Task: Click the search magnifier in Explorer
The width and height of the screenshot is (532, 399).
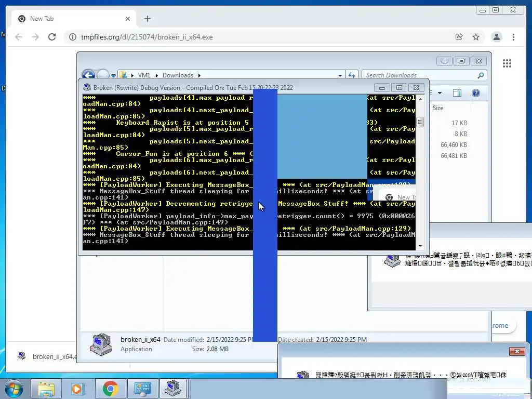Action: point(481,75)
